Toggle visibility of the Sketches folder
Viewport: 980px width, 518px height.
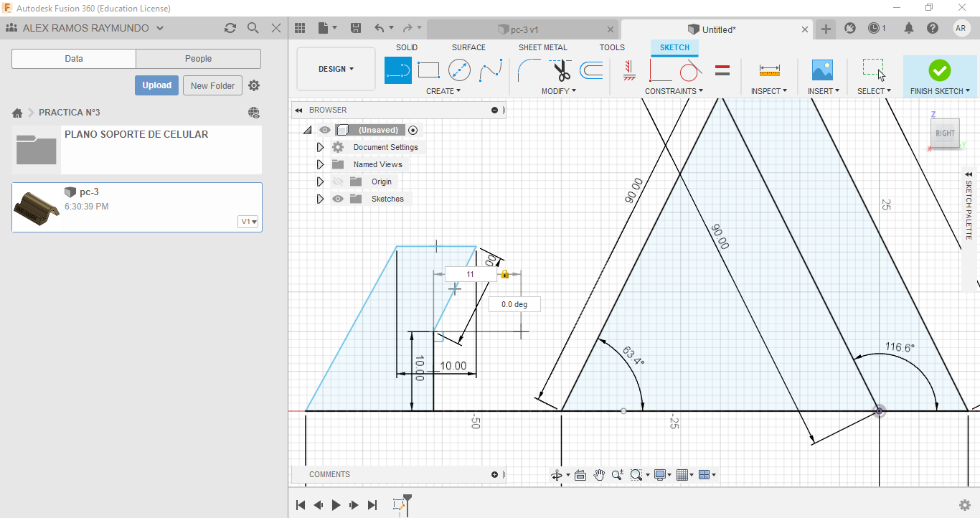(338, 199)
